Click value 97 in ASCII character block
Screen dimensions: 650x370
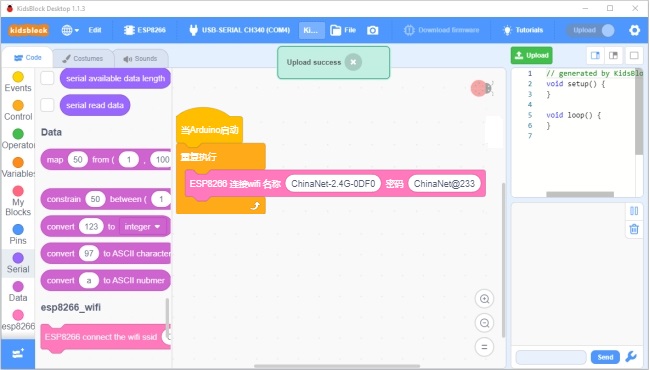tap(89, 254)
